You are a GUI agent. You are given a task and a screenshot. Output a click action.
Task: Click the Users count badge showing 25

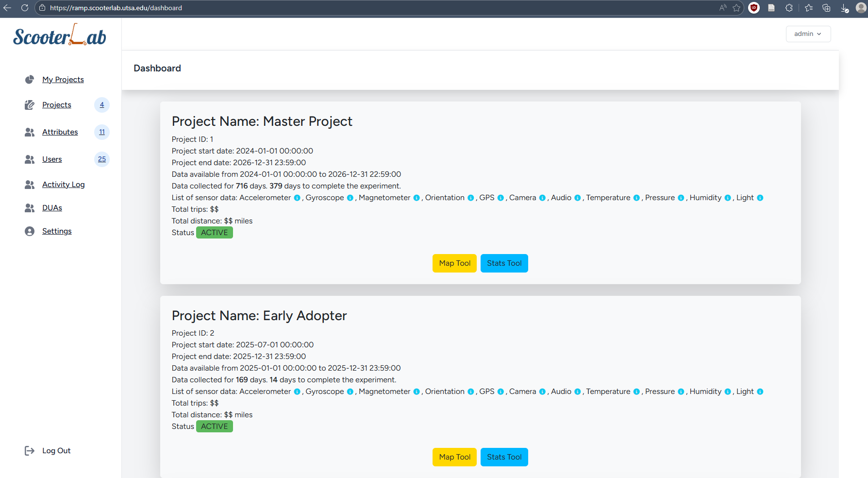coord(102,159)
